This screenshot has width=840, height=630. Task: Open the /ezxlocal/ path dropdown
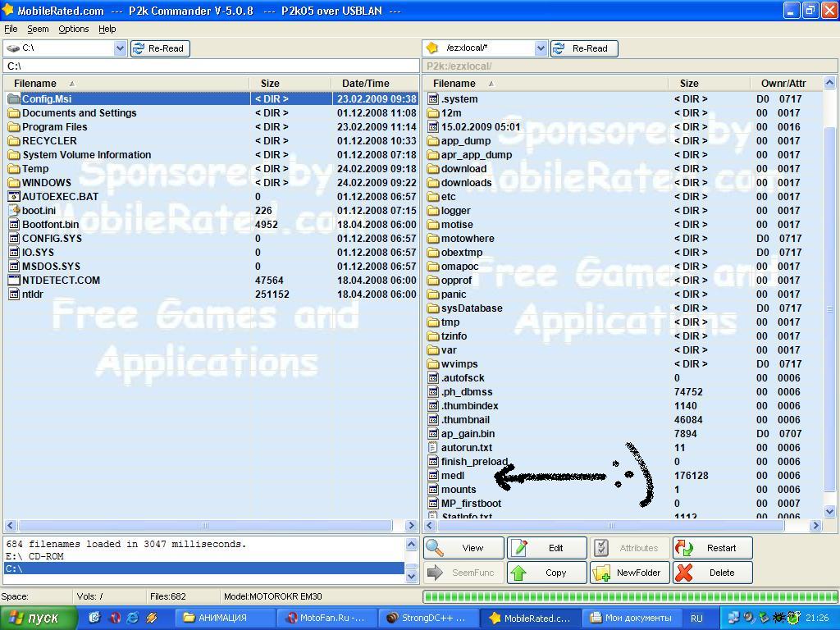click(x=541, y=48)
